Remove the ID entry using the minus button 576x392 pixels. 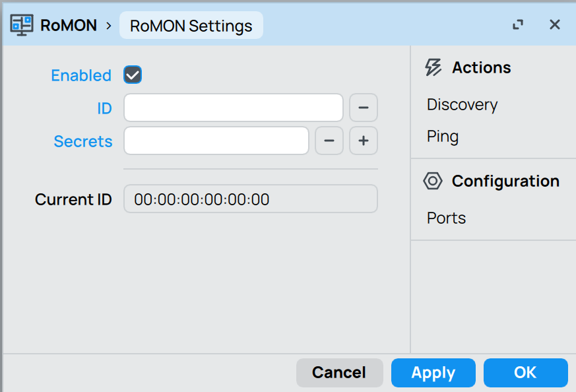point(364,108)
